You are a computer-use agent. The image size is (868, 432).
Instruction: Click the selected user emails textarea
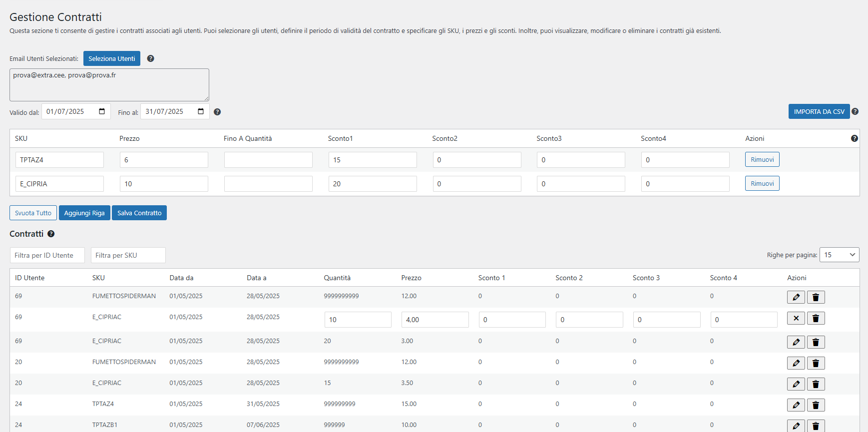click(x=109, y=85)
